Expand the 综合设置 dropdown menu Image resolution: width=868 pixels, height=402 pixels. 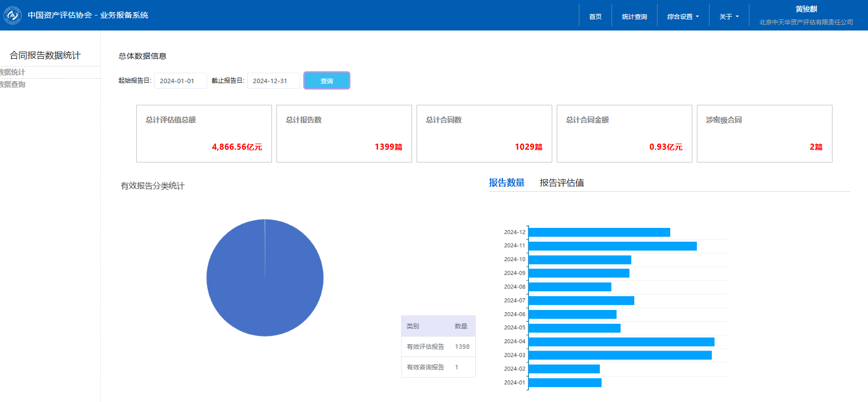(682, 17)
